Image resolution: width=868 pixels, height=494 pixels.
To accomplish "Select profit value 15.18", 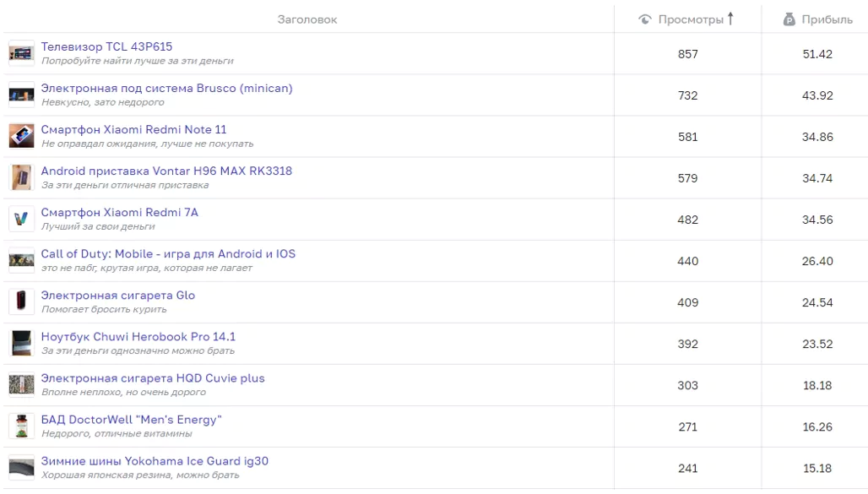I will (817, 469).
